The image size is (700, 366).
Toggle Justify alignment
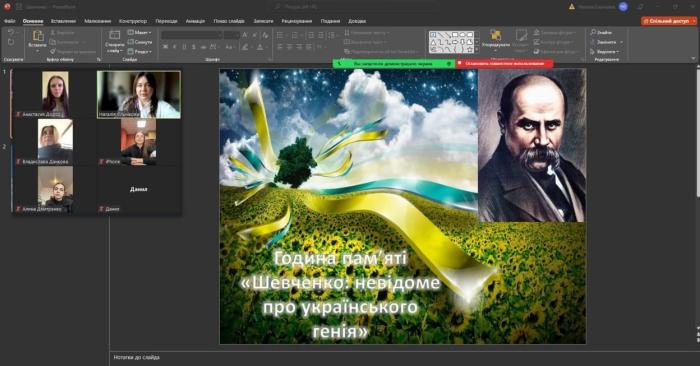[308, 47]
